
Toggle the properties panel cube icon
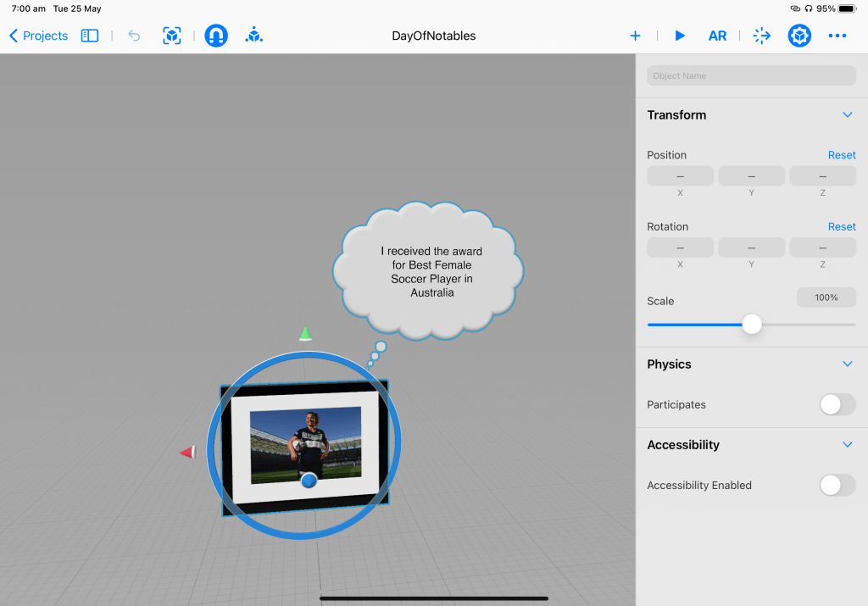(799, 36)
